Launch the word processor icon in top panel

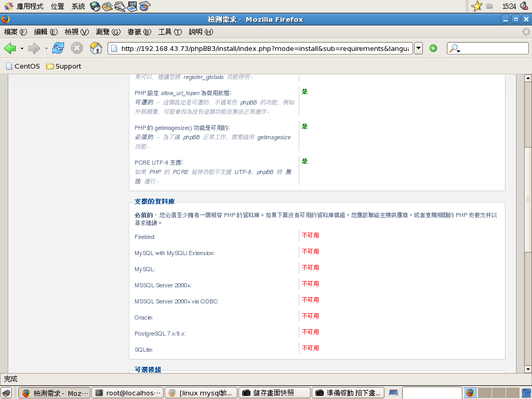120,6
